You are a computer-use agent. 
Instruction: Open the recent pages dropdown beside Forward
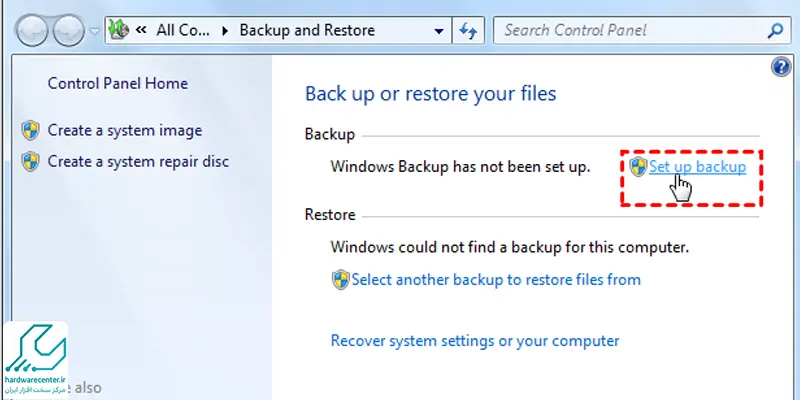pyautogui.click(x=94, y=31)
